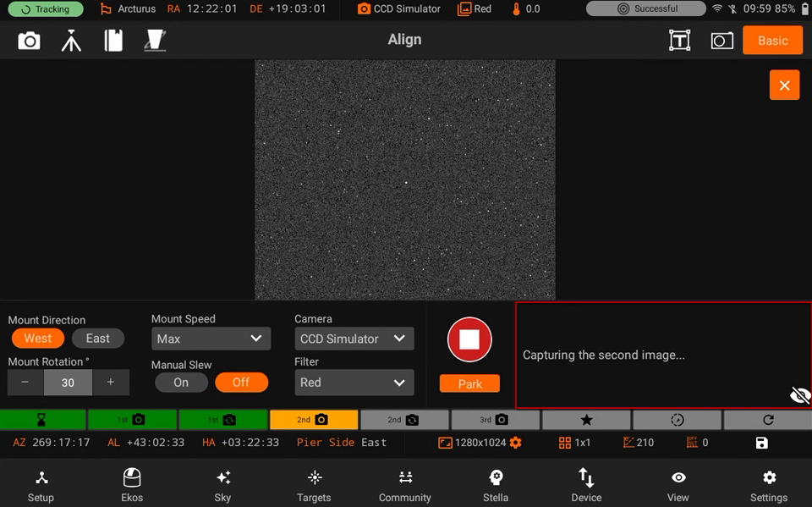Click the mount rotation value 30
Image resolution: width=812 pixels, height=507 pixels.
coord(68,383)
